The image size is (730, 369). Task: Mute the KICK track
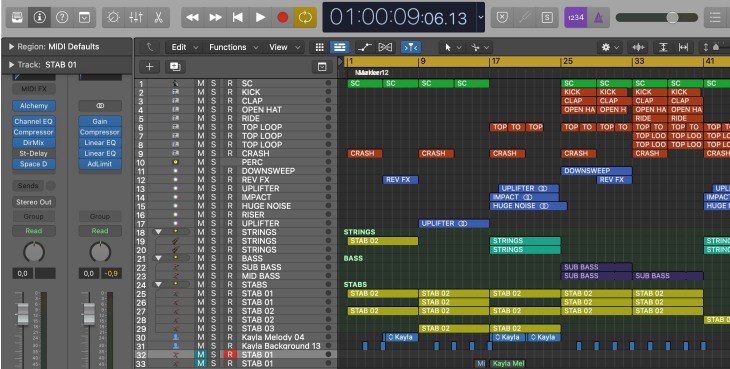click(201, 92)
